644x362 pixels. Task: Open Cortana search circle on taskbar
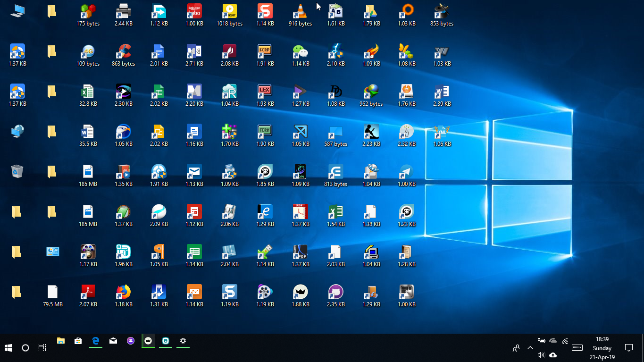25,348
